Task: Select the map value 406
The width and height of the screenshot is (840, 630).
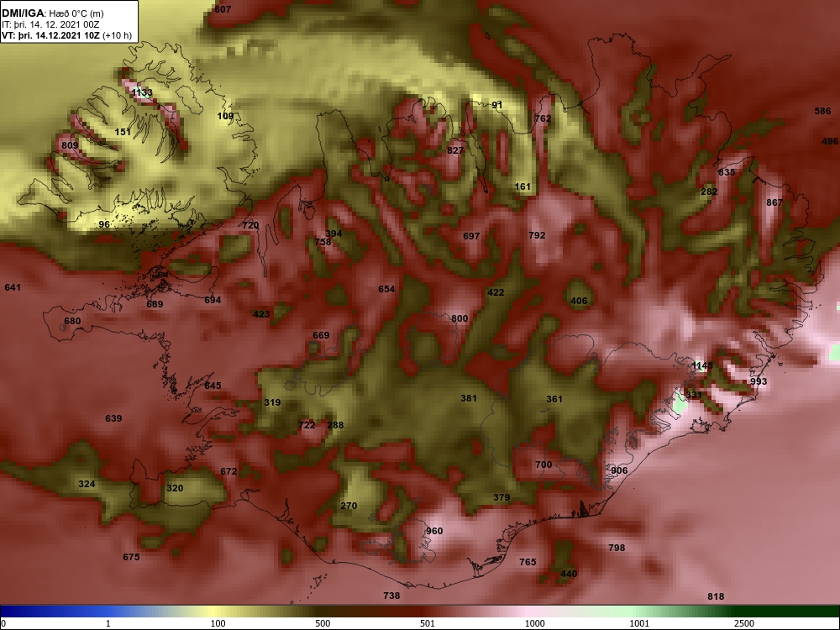Action: [579, 301]
